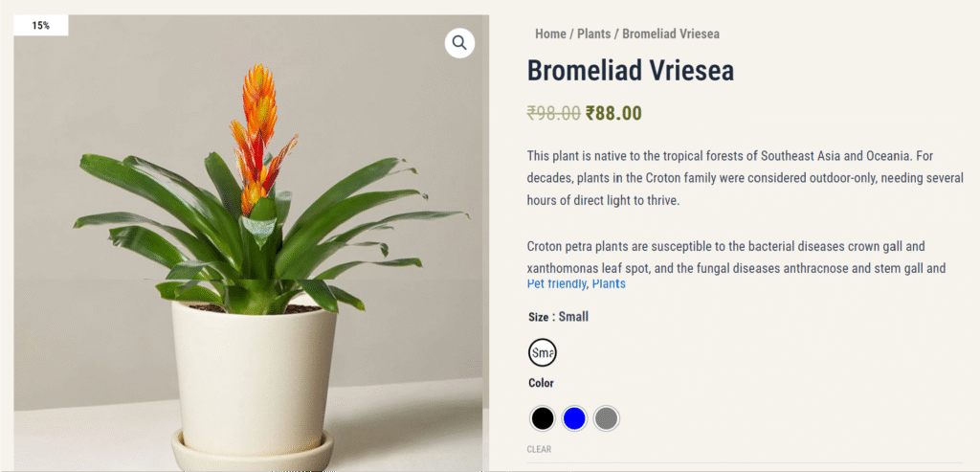Click the Color attribute label
Screen dimensions: 980x472
[x=541, y=383]
